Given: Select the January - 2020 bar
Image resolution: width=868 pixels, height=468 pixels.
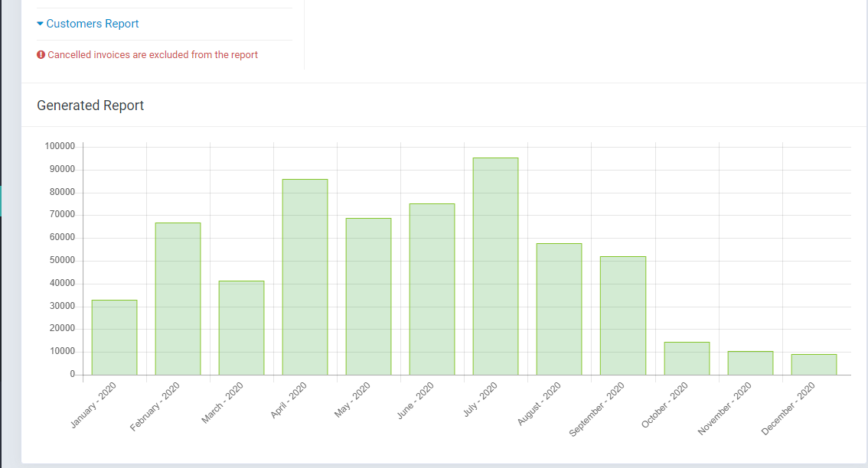Looking at the screenshot, I should 114,337.
